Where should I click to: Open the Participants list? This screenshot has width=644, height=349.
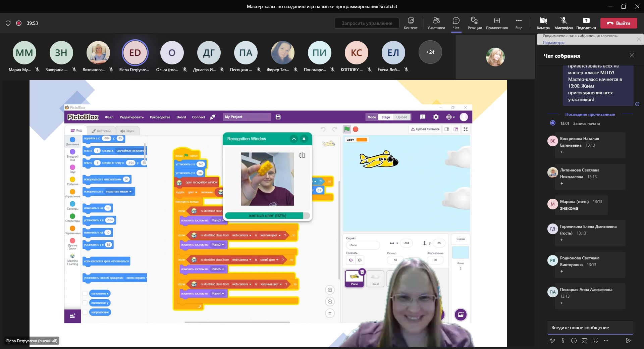436,23
